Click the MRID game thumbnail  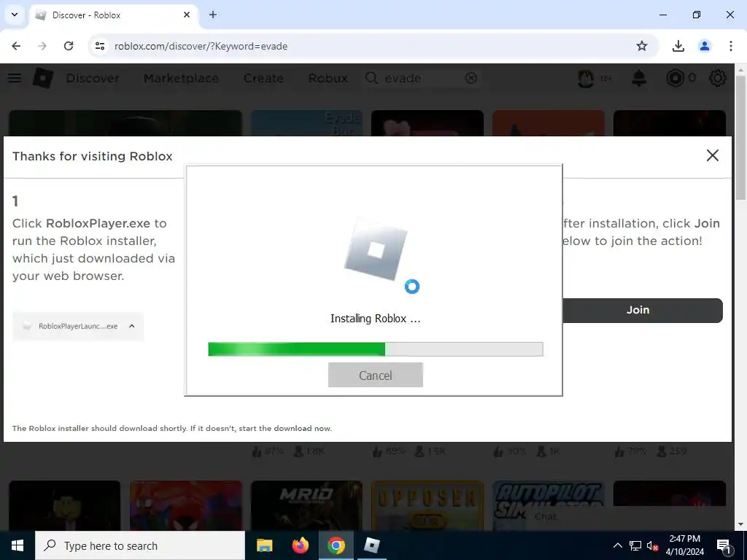[306, 505]
